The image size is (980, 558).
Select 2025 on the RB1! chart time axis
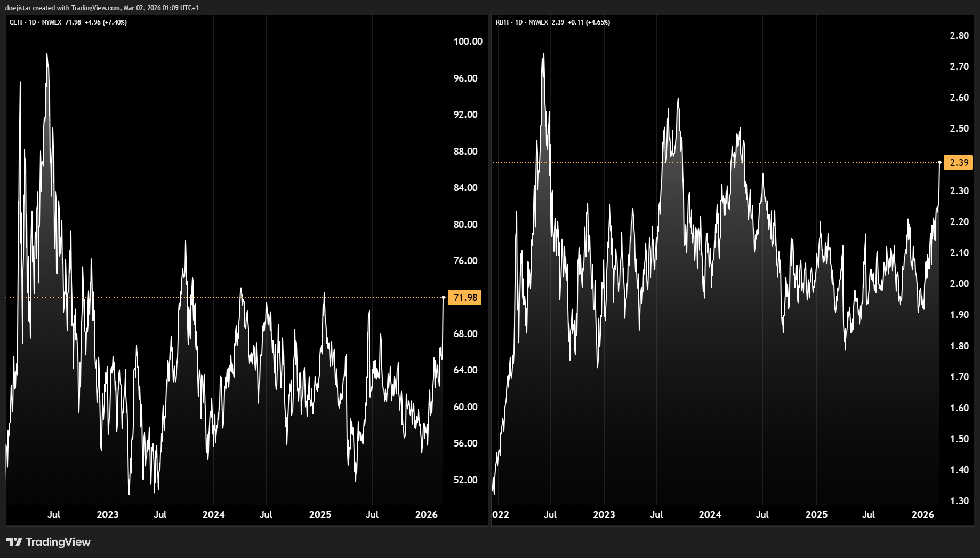tap(816, 515)
